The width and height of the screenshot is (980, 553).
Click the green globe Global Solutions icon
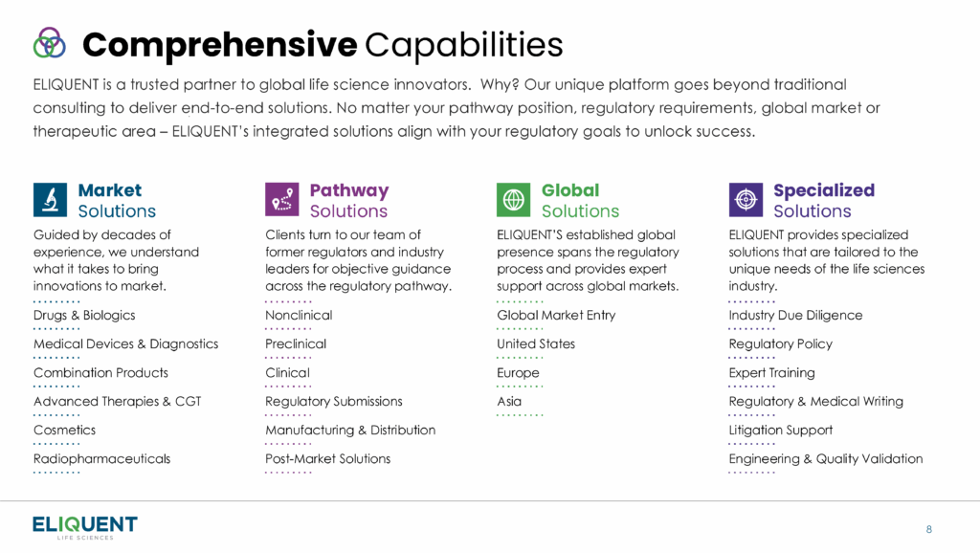point(514,200)
